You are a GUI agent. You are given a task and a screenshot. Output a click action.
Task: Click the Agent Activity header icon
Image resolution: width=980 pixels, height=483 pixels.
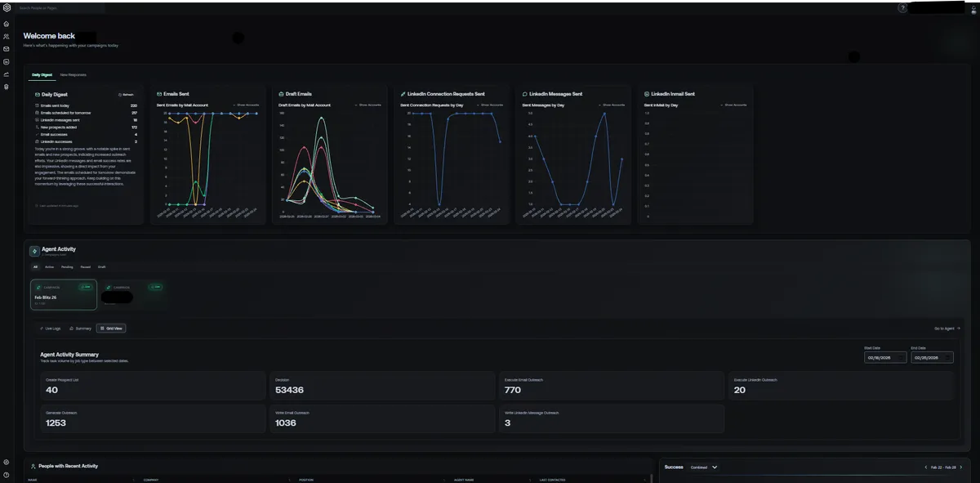click(34, 252)
